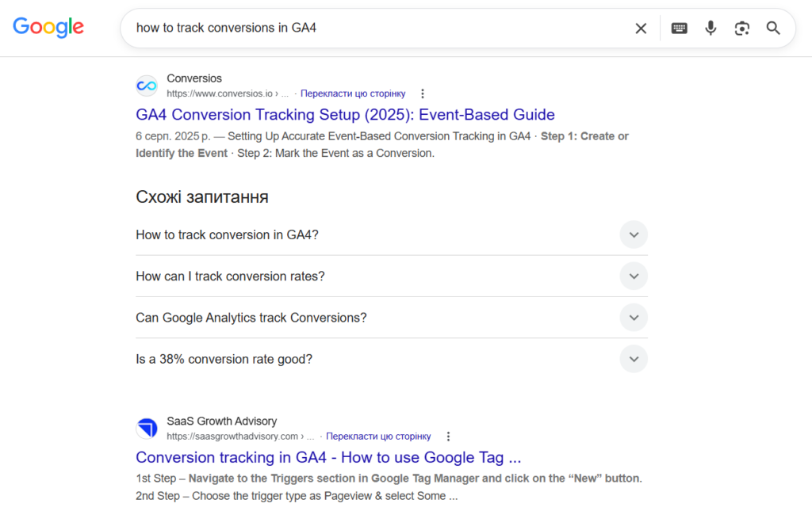Screen dimensions: 812x511
Task: Open the saasgrowthadvisory.com URL breadcrumb
Action: (240, 437)
